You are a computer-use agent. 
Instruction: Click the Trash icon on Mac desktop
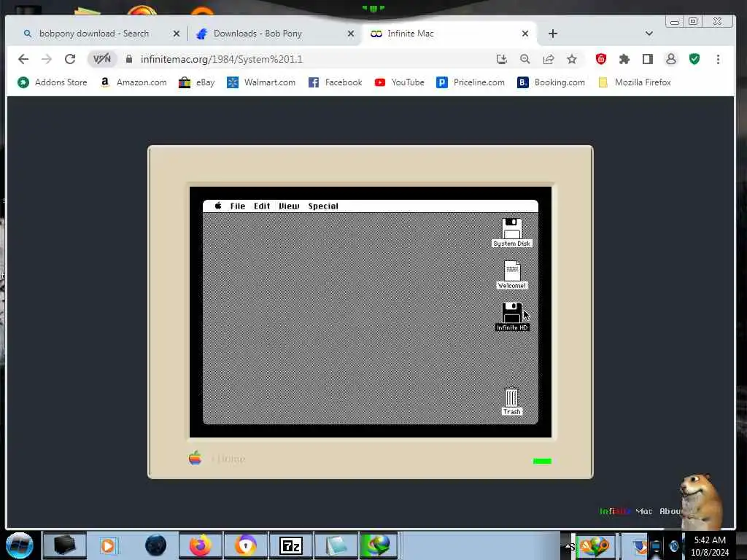pos(511,401)
